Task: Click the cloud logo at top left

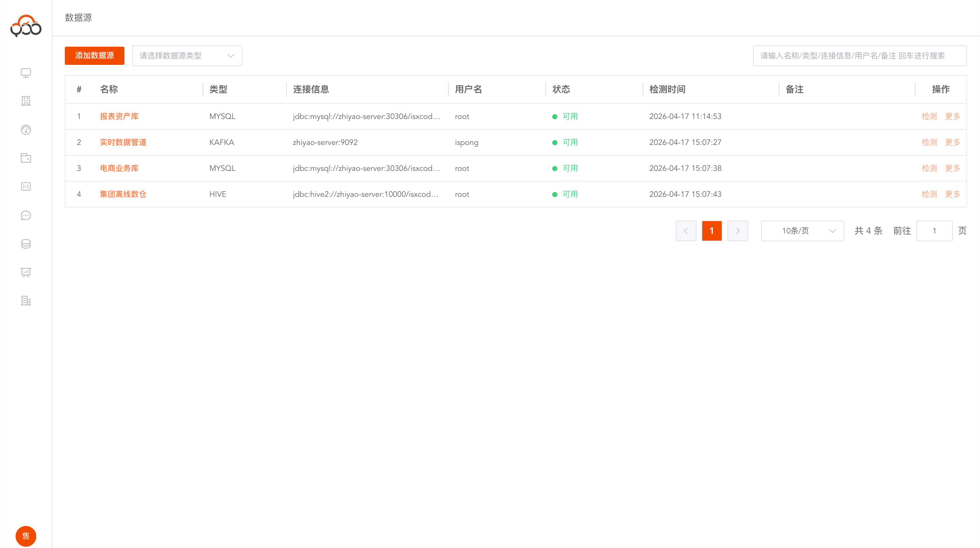Action: pyautogui.click(x=26, y=26)
